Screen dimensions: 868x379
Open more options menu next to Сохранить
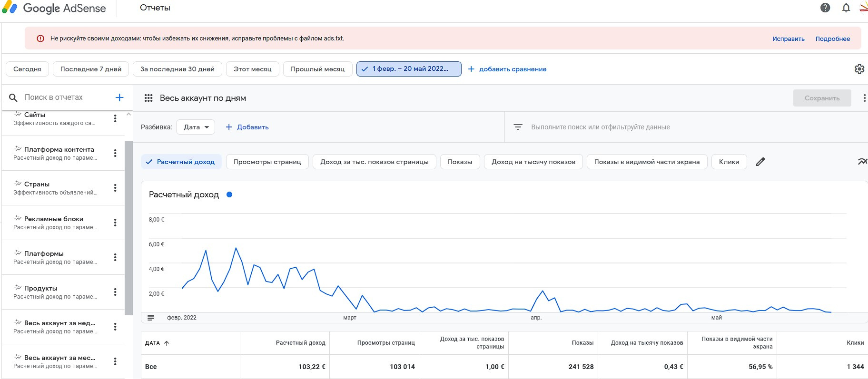click(864, 98)
